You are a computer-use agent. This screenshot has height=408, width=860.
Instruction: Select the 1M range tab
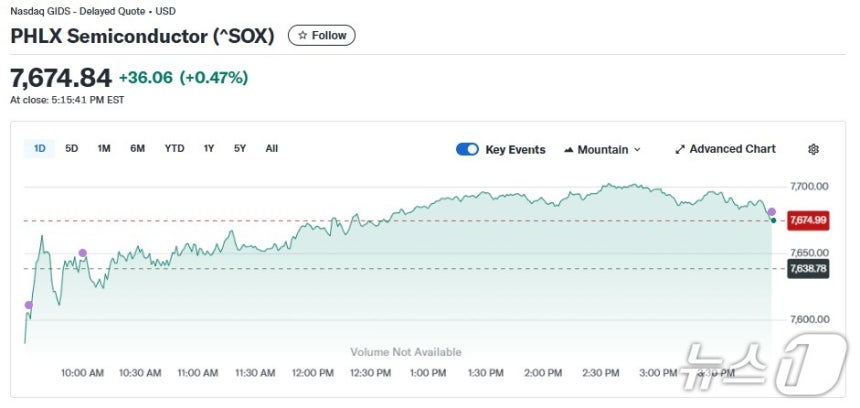pos(104,148)
